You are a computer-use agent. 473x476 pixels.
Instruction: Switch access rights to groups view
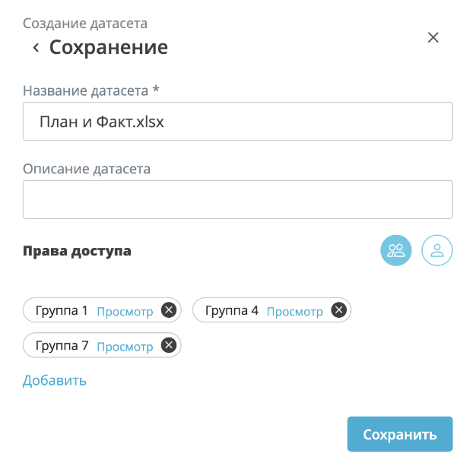click(x=396, y=251)
